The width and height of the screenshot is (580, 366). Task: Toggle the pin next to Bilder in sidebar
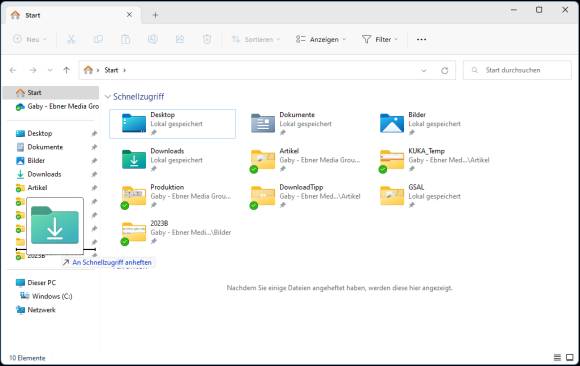[94, 161]
